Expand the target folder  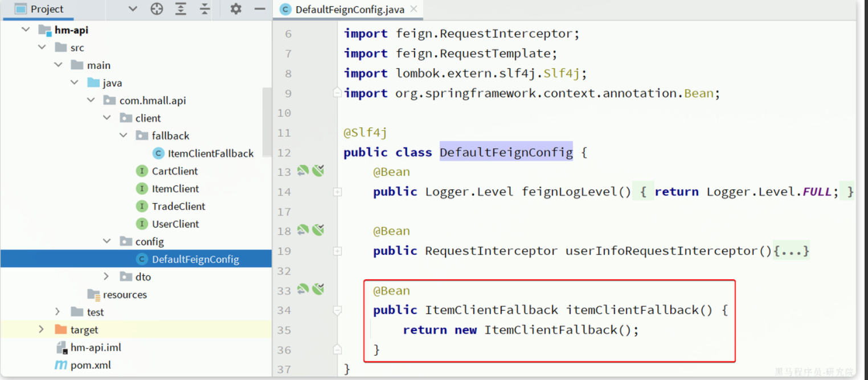pos(41,329)
